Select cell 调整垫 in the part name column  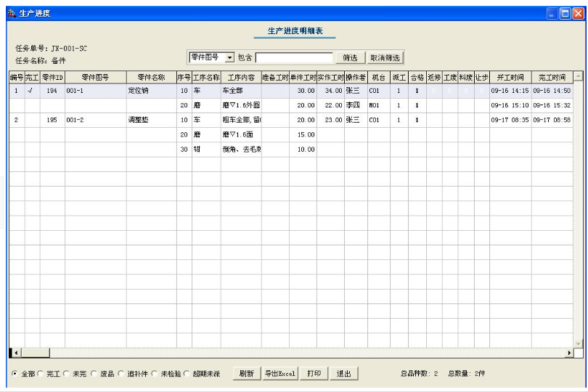pyautogui.click(x=152, y=120)
